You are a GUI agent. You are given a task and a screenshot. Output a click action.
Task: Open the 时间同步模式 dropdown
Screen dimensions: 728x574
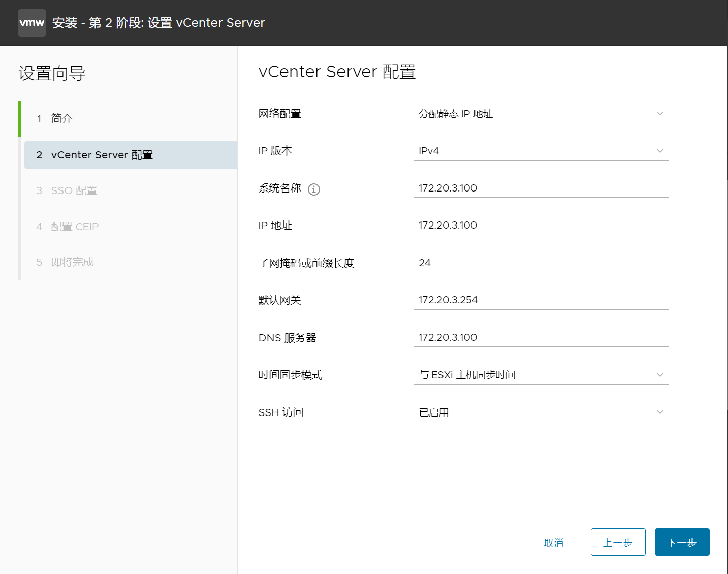pos(541,375)
